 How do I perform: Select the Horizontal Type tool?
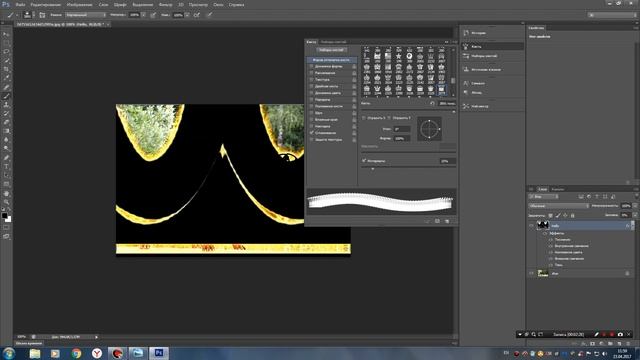coord(6,167)
